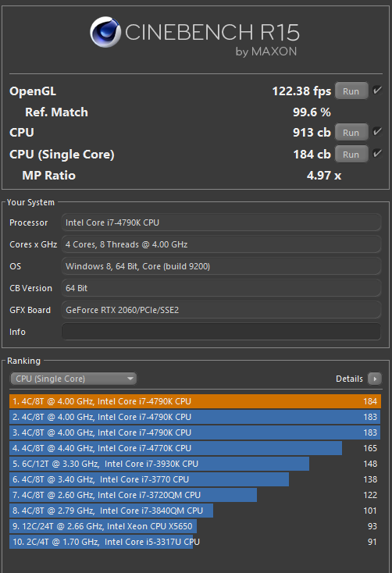Viewport: 392px width, 573px height.
Task: Click the Details label in Ranking
Action: pyautogui.click(x=349, y=379)
